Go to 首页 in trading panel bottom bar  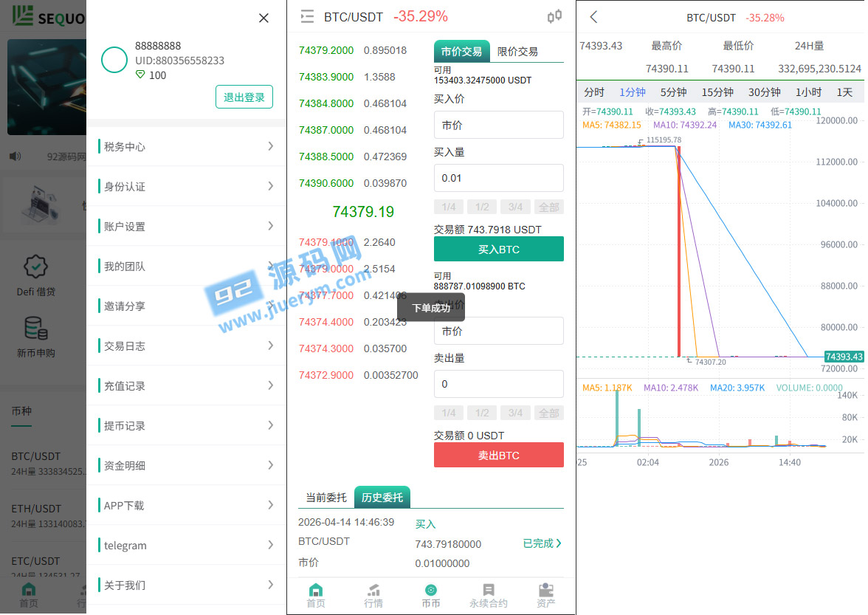[x=316, y=596]
